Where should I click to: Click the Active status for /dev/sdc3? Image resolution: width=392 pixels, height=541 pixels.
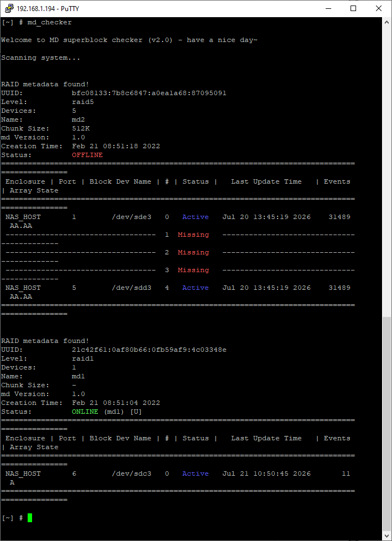click(x=196, y=474)
